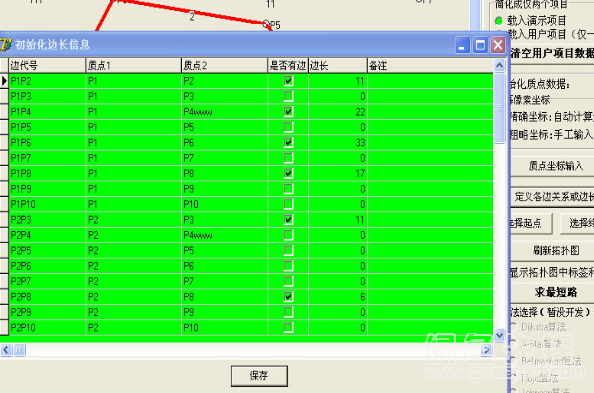Screen dimensions: 594x393
Task: Click the horizontal scrollbar left arrow
Action: (x=6, y=349)
